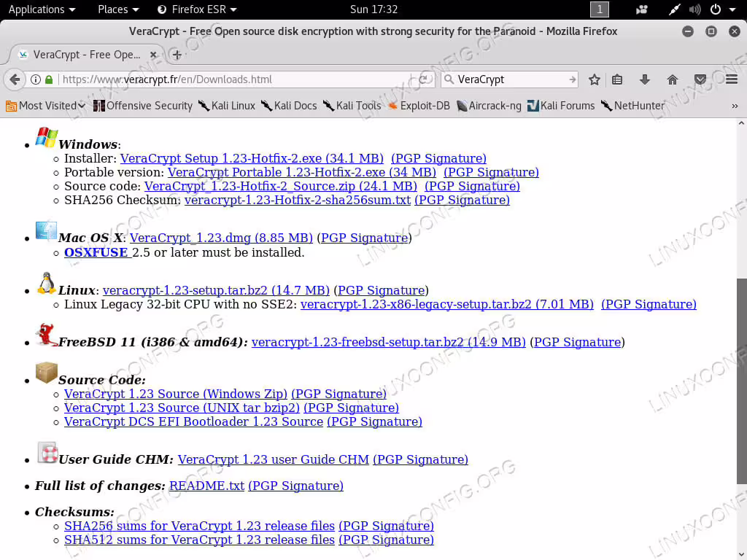Screen dimensions: 747x560
Task: Show more bookmarks chevron
Action: pos(735,106)
